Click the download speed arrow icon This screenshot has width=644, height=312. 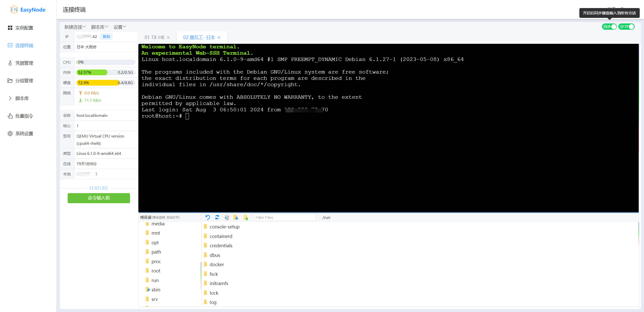pos(80,100)
